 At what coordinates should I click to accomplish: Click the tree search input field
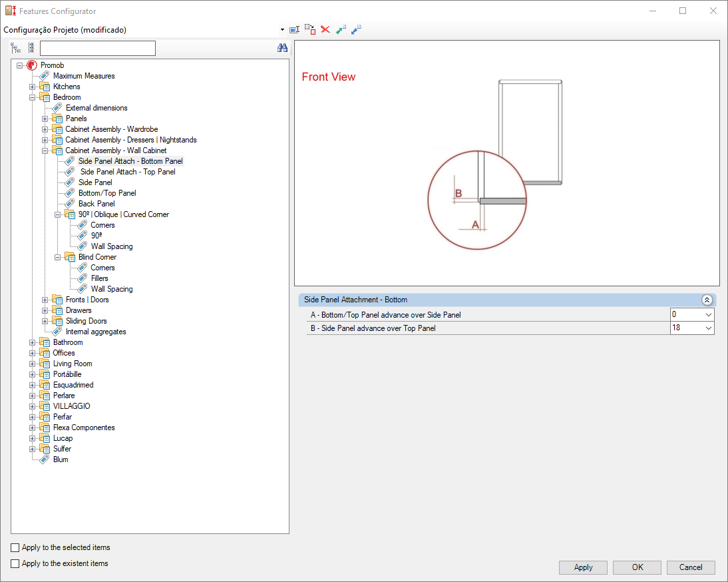pyautogui.click(x=97, y=48)
